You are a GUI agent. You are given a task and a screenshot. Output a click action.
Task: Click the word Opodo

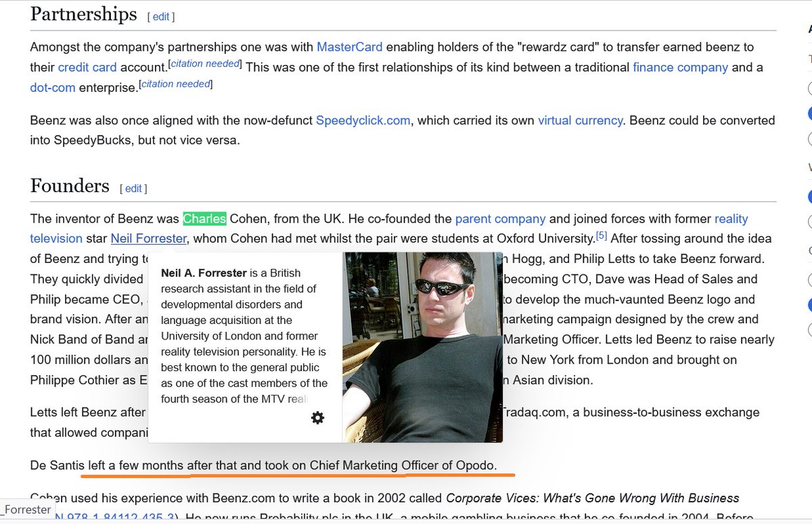coord(476,466)
